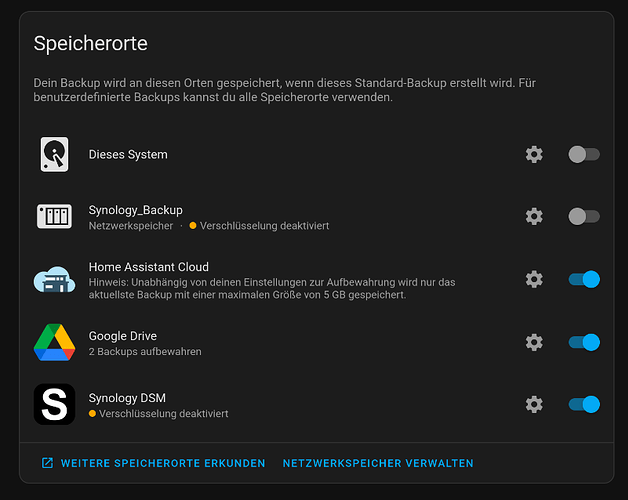This screenshot has width=628, height=500.
Task: Select the Google Drive title
Action: pos(123,336)
